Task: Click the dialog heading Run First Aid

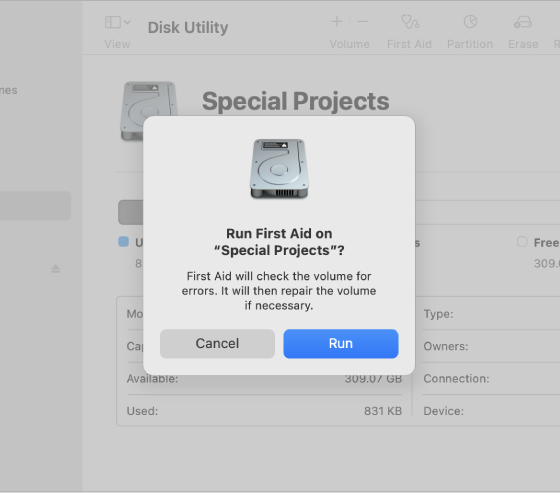Action: coord(279,242)
